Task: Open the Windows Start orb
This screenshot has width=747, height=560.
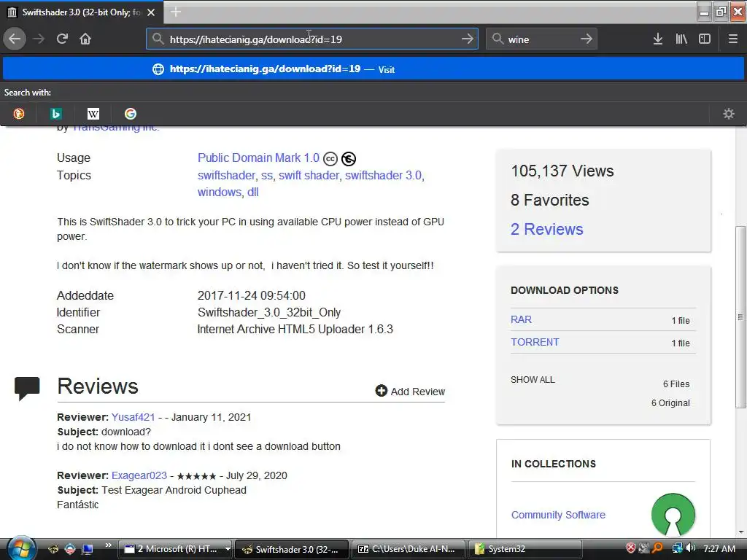Action: click(x=20, y=548)
